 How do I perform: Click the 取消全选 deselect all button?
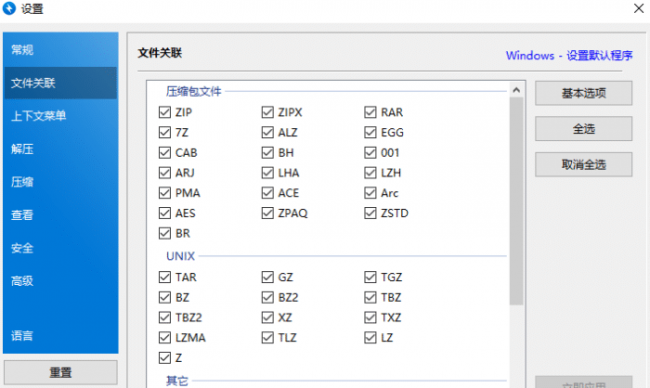point(583,164)
